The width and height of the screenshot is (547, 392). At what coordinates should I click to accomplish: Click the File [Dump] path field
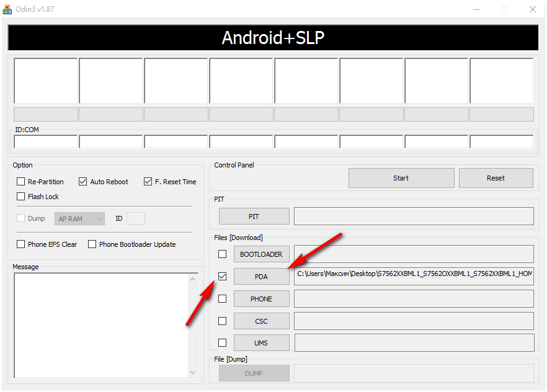tap(414, 373)
